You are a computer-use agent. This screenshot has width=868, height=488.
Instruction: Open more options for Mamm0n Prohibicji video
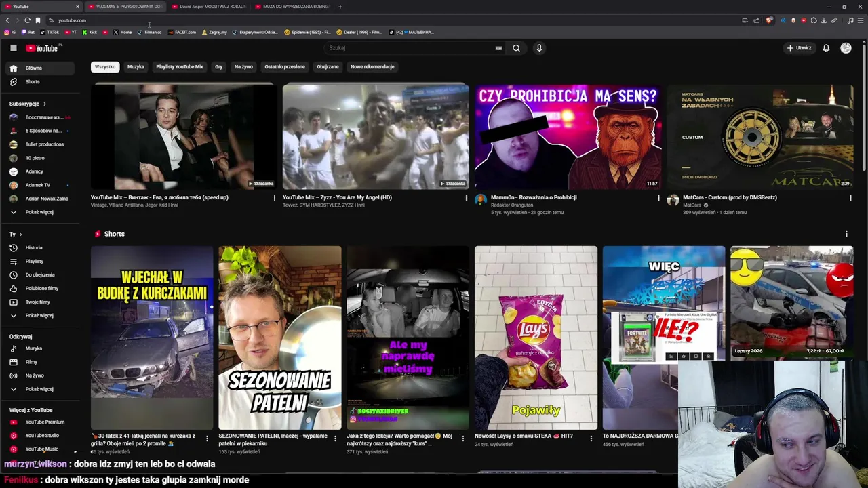coord(658,198)
